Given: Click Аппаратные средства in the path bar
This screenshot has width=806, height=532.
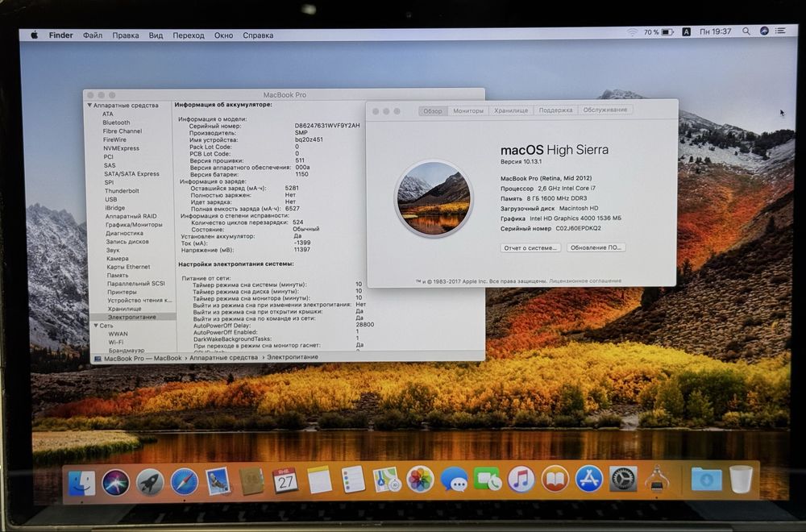Looking at the screenshot, I should point(223,357).
